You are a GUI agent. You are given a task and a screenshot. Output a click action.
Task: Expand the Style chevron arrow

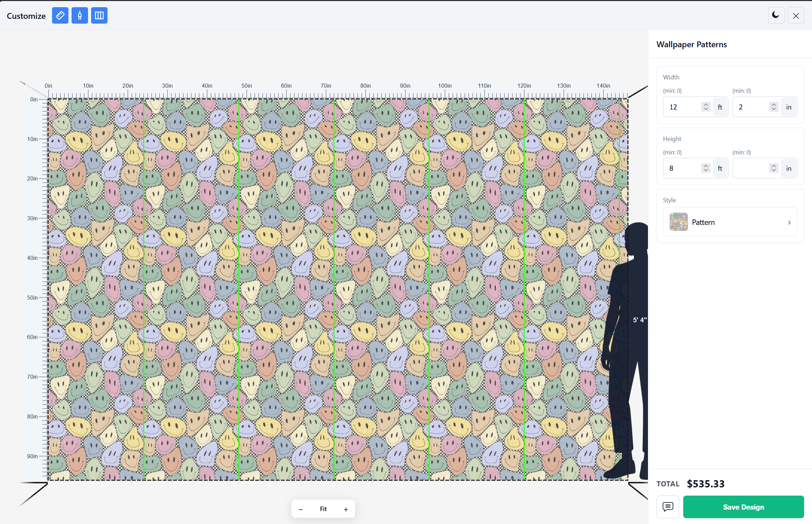click(789, 222)
